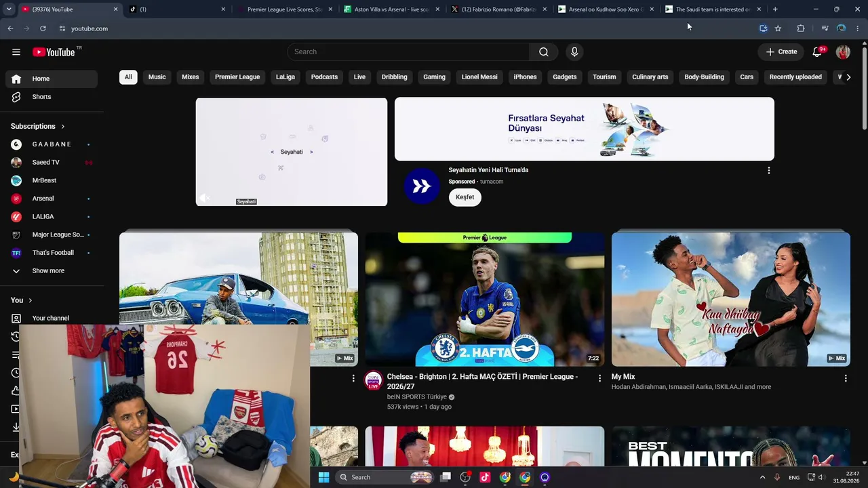
Task: Open Major League Soccer channel avatar
Action: pos(16,235)
